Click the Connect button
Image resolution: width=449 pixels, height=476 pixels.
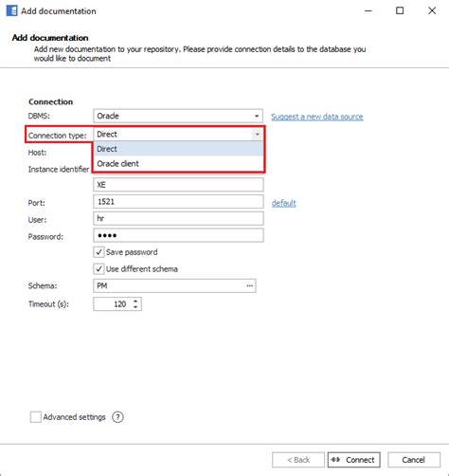tap(353, 460)
